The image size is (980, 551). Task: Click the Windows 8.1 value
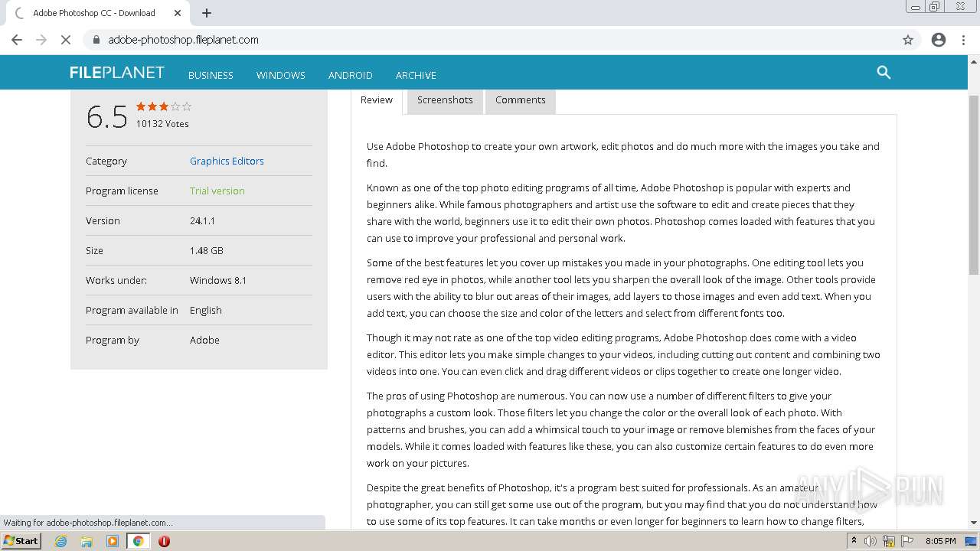pyautogui.click(x=218, y=280)
